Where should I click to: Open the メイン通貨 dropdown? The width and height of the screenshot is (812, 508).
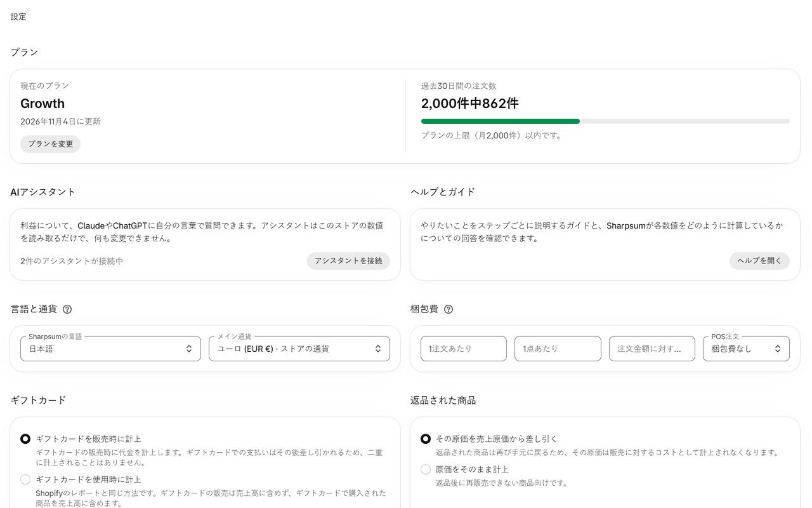pos(299,349)
